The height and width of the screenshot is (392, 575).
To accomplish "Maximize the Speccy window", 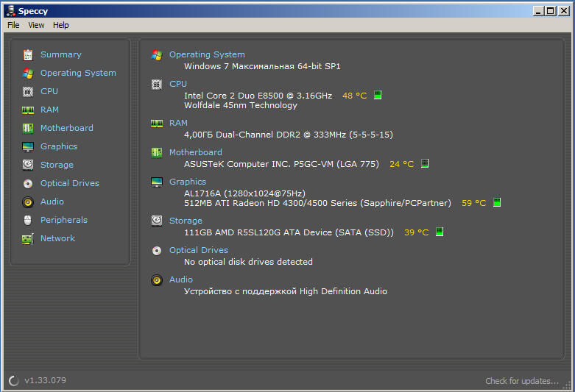I will 551,11.
